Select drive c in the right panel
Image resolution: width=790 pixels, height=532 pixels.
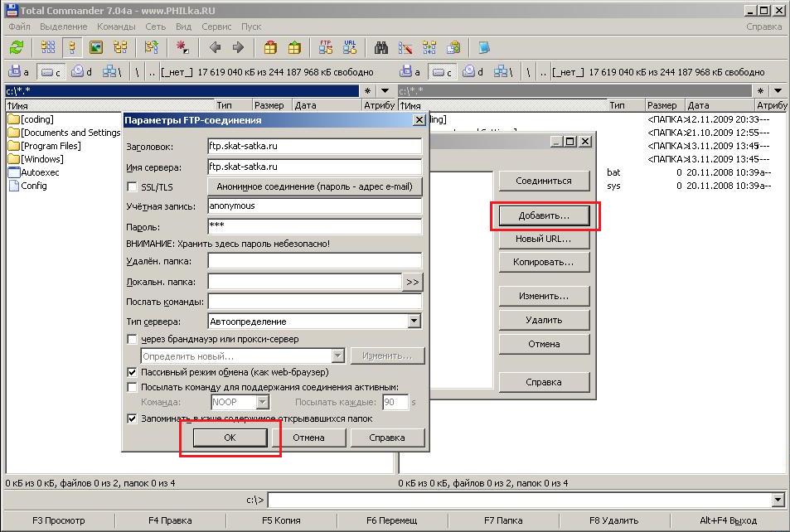tap(443, 72)
